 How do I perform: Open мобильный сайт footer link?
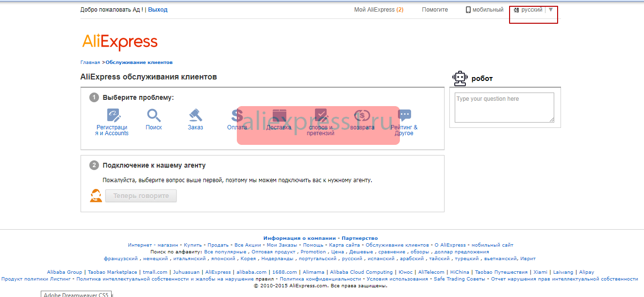click(x=492, y=245)
